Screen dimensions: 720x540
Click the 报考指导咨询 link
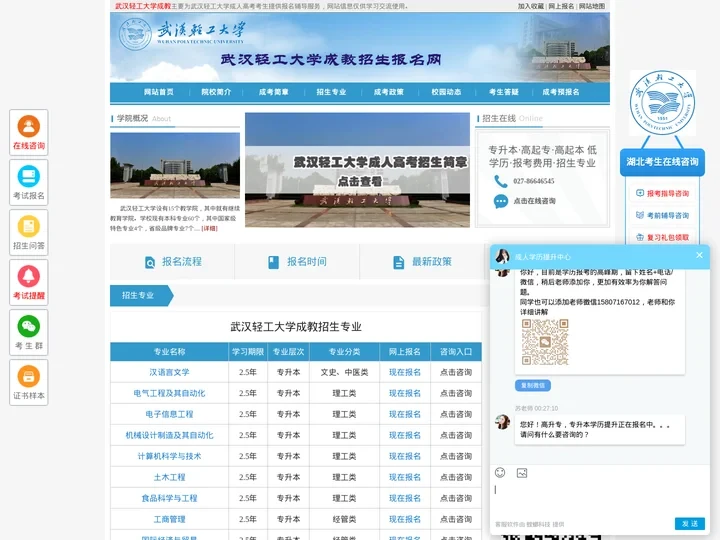click(662, 193)
